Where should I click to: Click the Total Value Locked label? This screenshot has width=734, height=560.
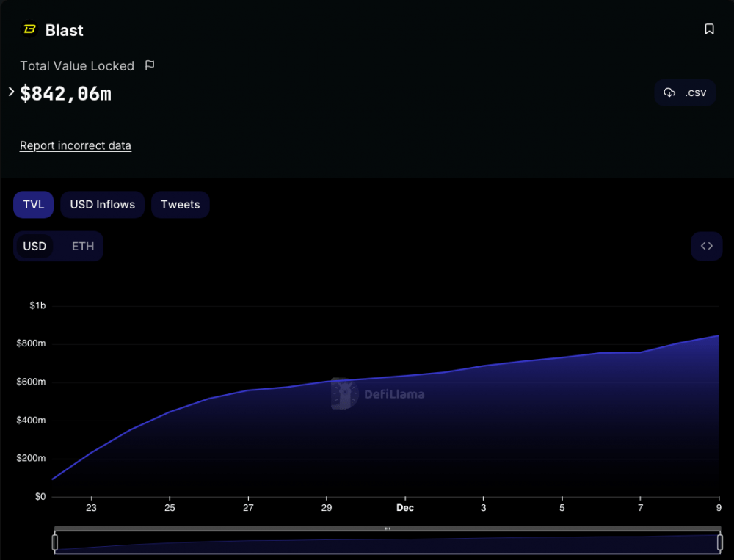click(77, 66)
